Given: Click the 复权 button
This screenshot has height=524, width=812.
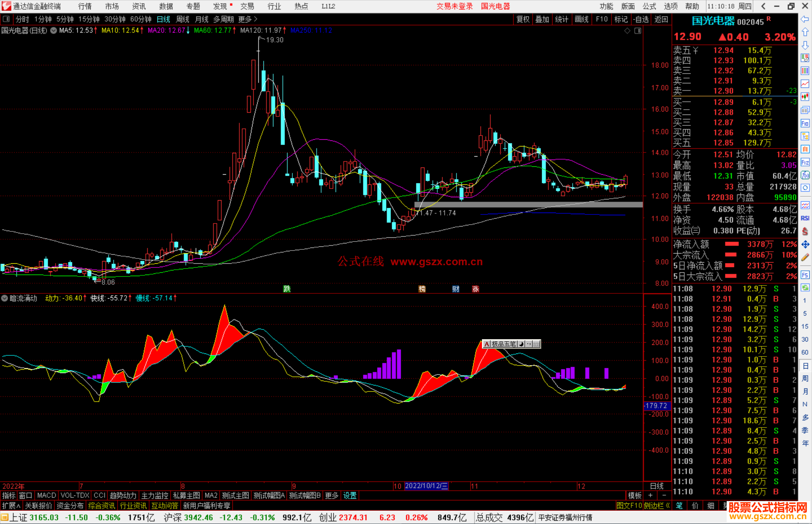Looking at the screenshot, I should click(523, 19).
